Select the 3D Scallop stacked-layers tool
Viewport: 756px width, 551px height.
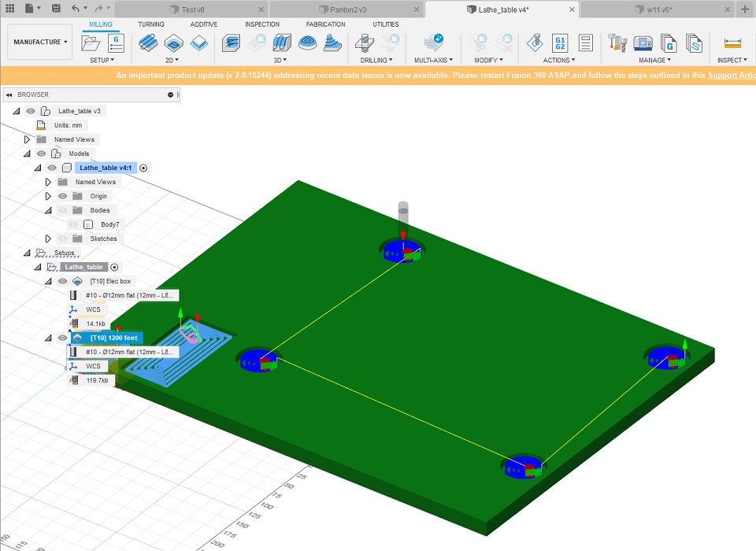[332, 43]
